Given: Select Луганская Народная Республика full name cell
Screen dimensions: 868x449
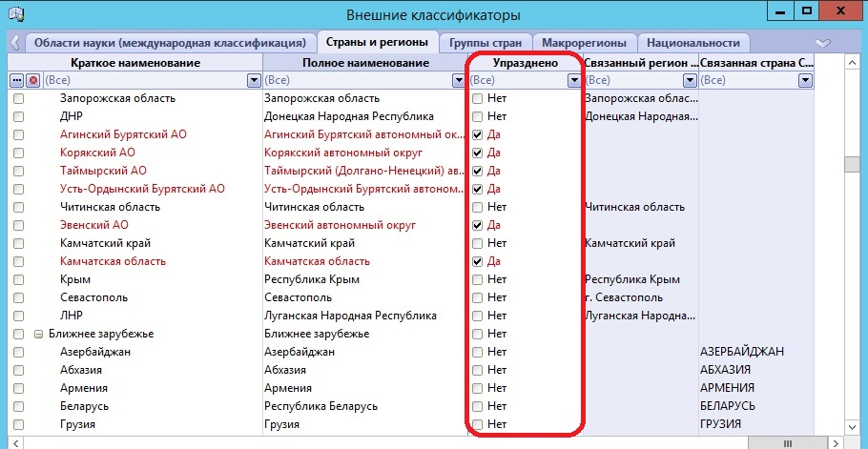Looking at the screenshot, I should [x=350, y=316].
